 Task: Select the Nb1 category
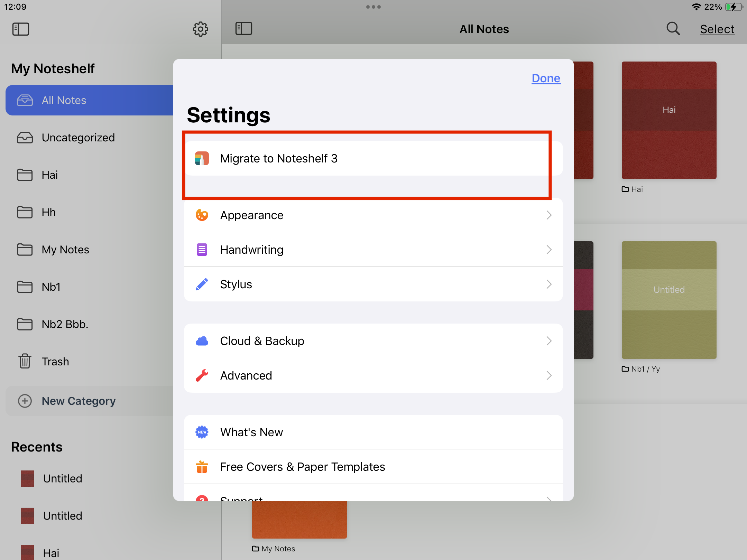click(x=90, y=287)
